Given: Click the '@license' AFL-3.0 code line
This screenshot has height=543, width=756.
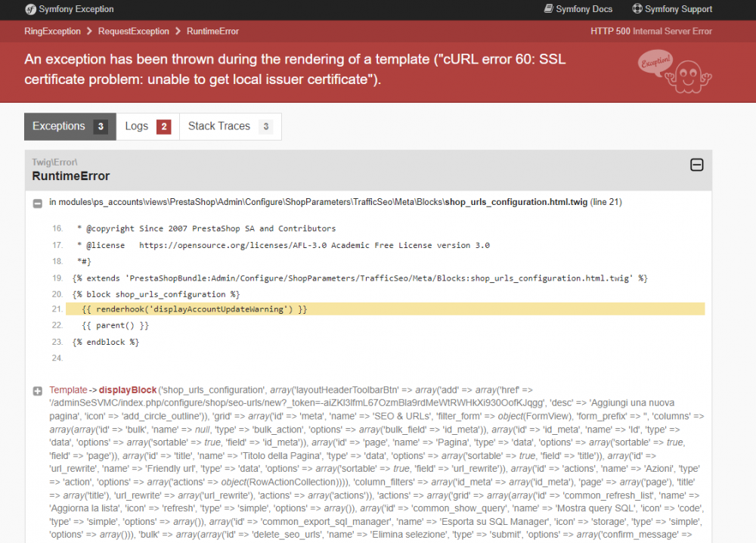Looking at the screenshot, I should 283,245.
